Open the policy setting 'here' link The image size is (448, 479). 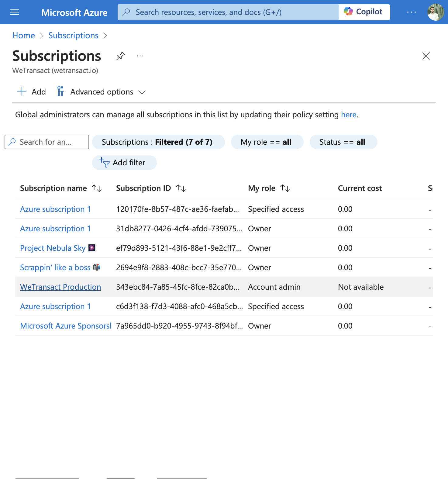(349, 115)
